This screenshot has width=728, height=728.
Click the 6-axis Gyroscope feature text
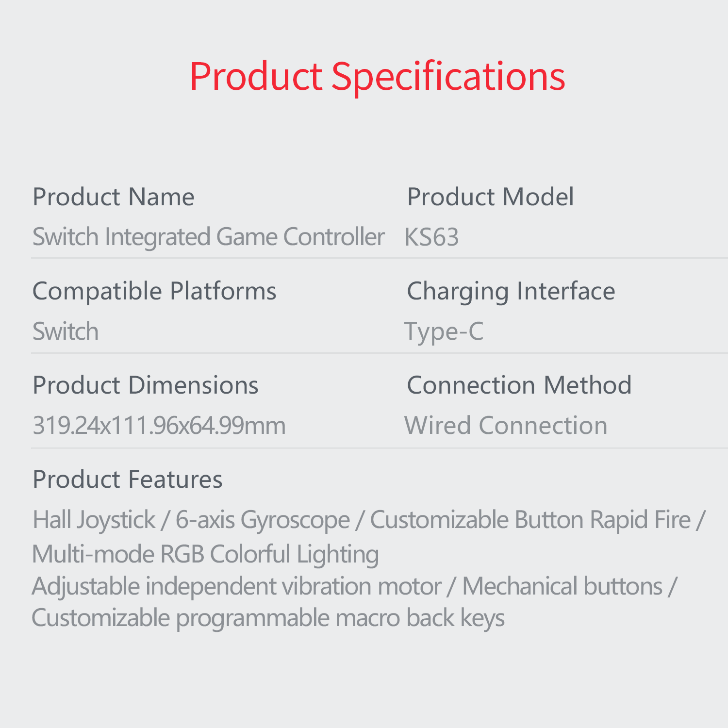click(x=263, y=520)
